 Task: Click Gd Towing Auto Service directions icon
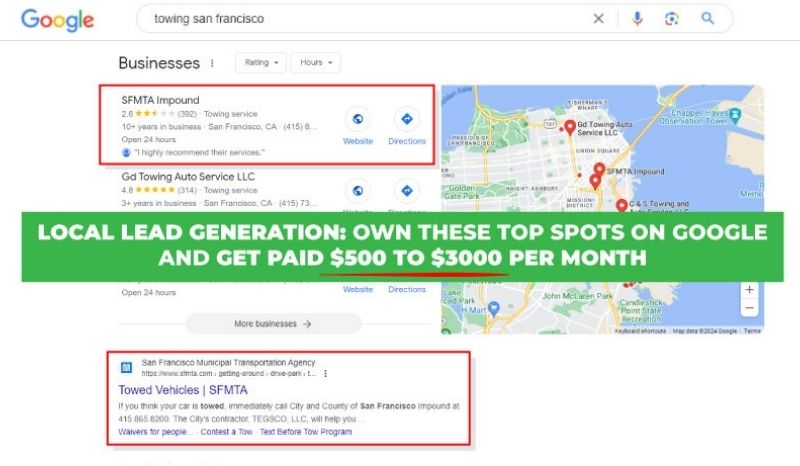point(407,190)
